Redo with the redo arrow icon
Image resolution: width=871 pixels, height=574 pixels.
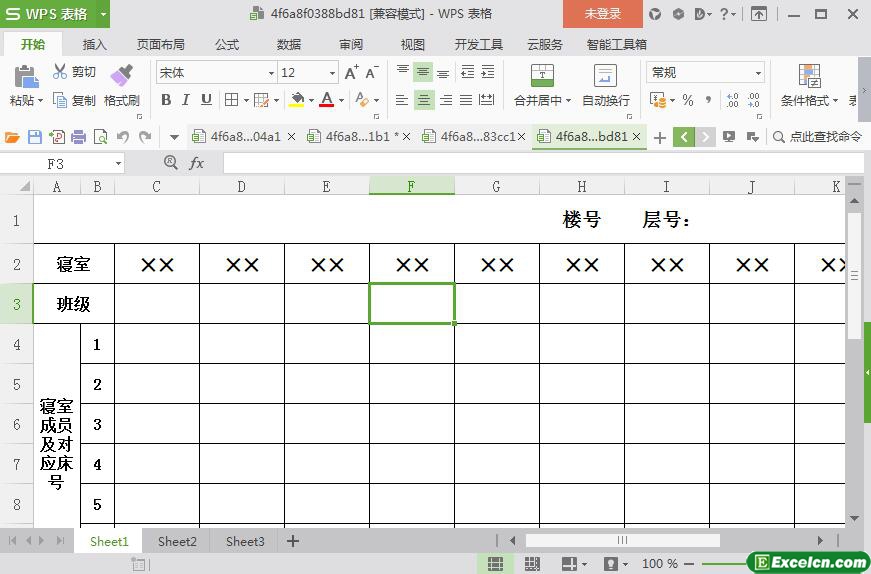click(x=145, y=137)
